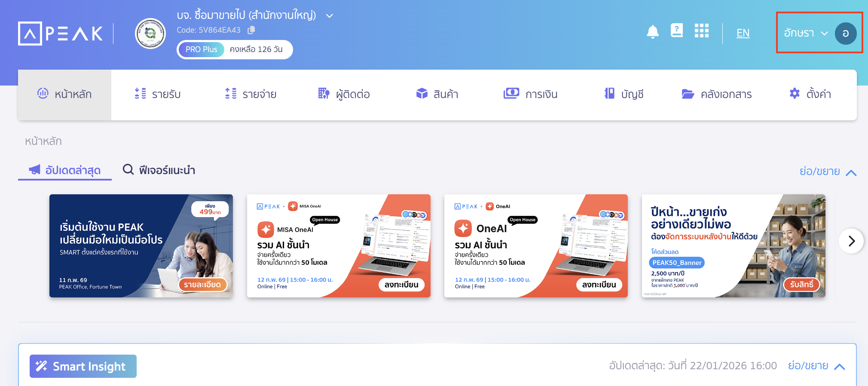The width and height of the screenshot is (868, 386).
Task: Click the Code: 5V864EA43 text
Action: click(x=208, y=30)
